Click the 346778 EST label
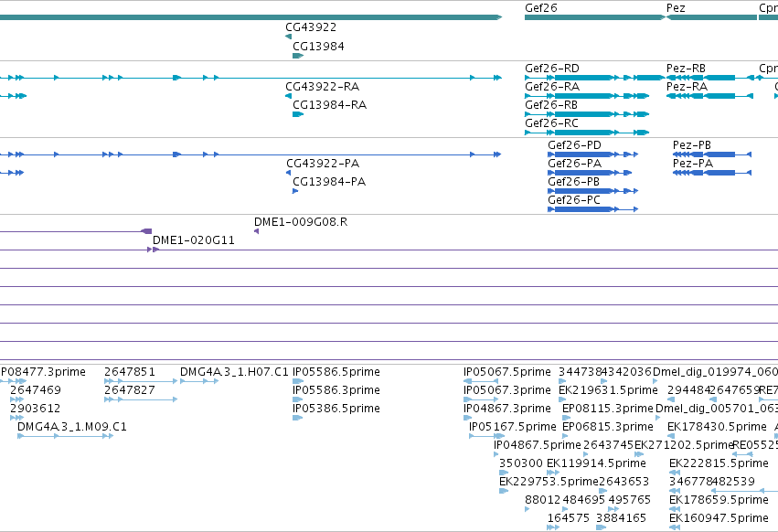 tap(690, 482)
